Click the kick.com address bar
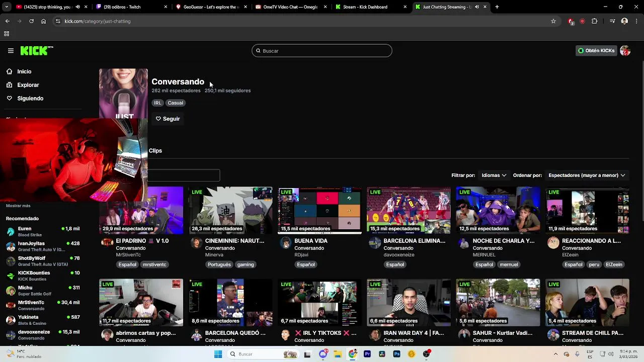Image resolution: width=644 pixels, height=362 pixels. (x=302, y=21)
